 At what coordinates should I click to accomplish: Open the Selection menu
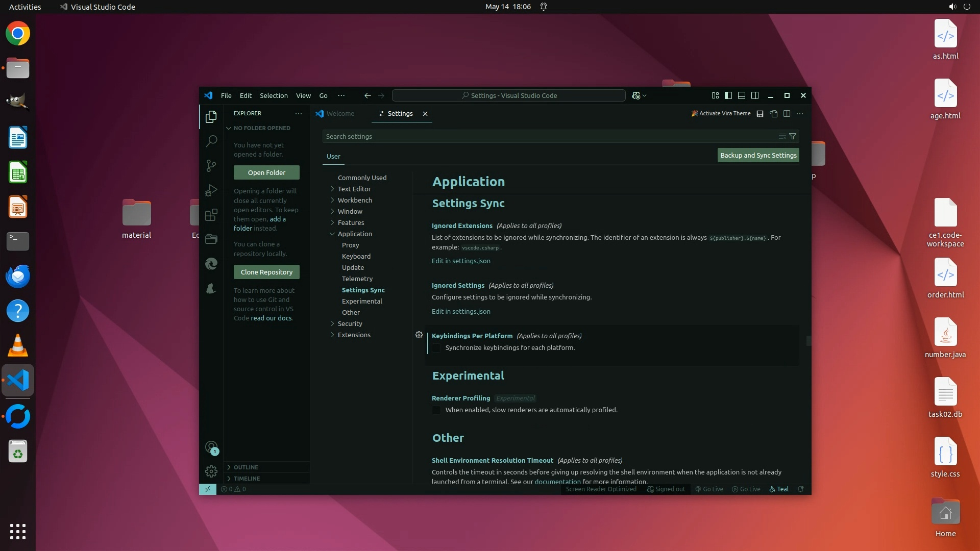(x=274, y=95)
